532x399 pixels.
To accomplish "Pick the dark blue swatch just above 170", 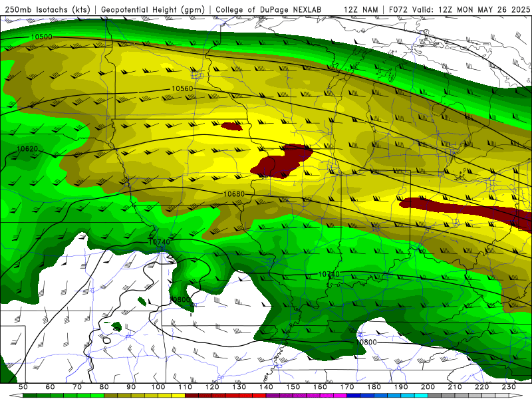I will [x=354, y=396].
